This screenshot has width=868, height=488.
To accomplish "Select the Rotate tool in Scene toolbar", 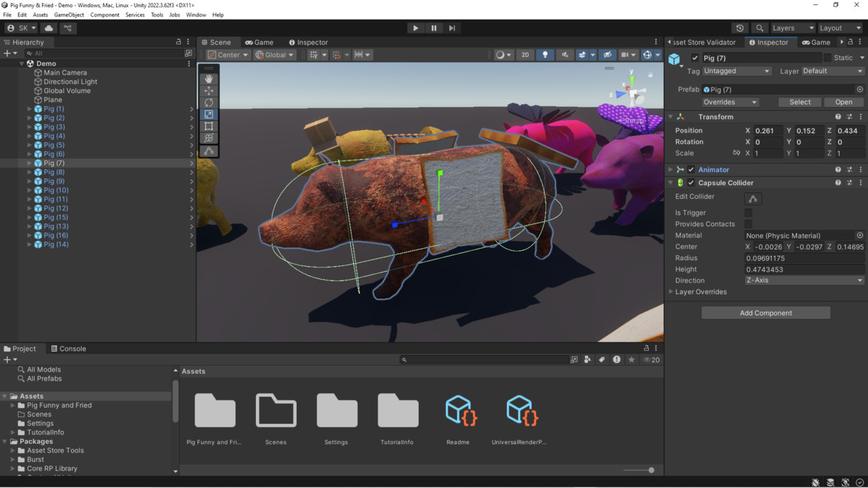I will click(209, 103).
